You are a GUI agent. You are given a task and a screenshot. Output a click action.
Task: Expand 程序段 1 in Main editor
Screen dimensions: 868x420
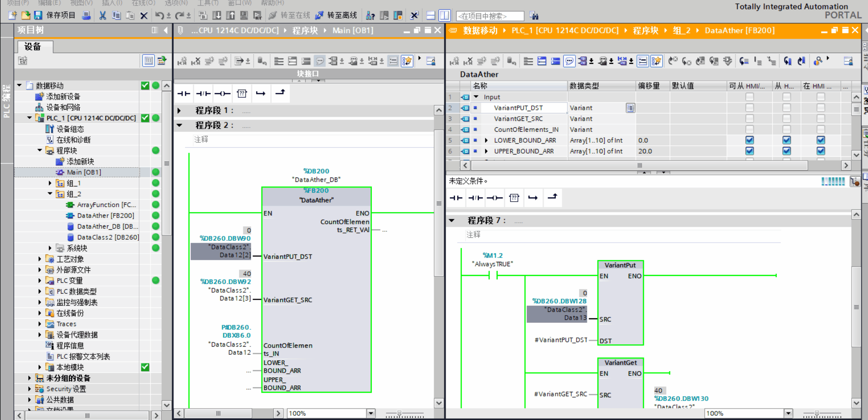180,110
